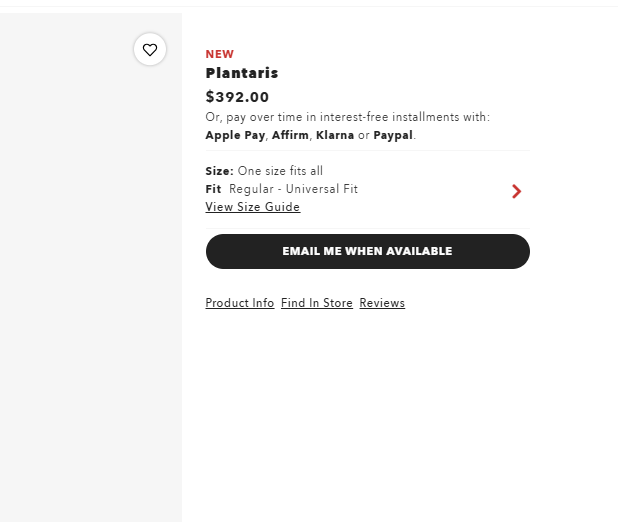Open the View Size Guide link
Image resolution: width=618 pixels, height=522 pixels.
tap(253, 207)
